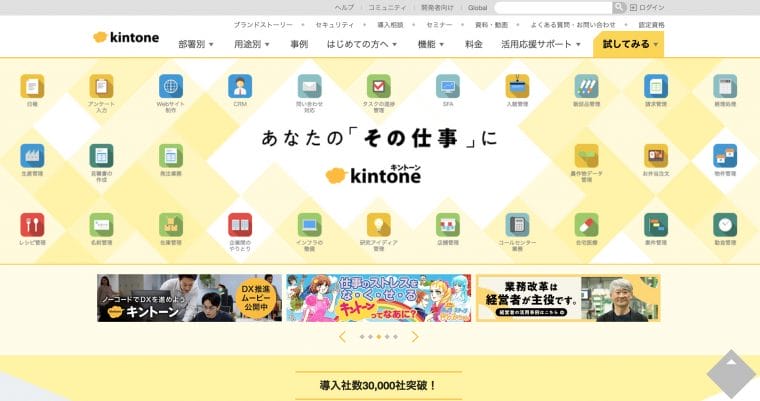Advance carousel with right arrow

pos(415,337)
